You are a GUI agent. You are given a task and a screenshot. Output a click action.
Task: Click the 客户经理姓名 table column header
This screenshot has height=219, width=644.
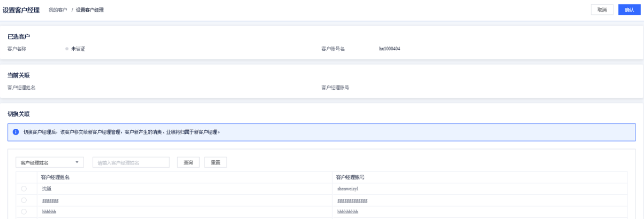point(56,177)
